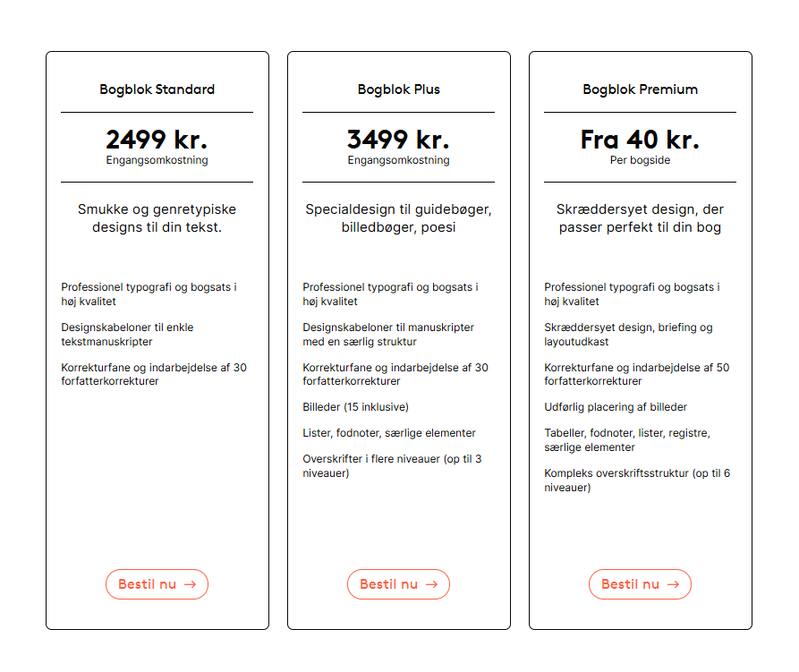Viewport: 799px width, 672px height.
Task: Click the Billeder (15 inklusive) feature line
Action: (355, 407)
